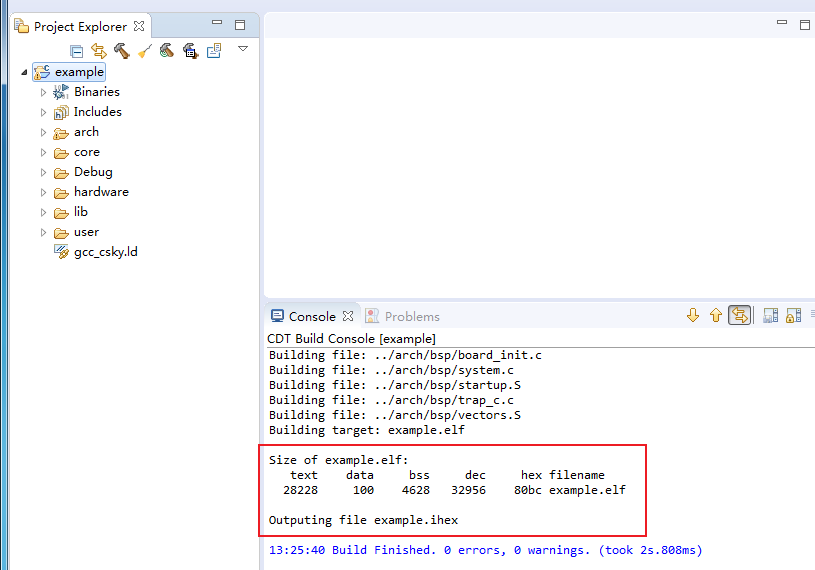815x570 pixels.
Task: Click the vectors.S build line
Action: point(395,415)
